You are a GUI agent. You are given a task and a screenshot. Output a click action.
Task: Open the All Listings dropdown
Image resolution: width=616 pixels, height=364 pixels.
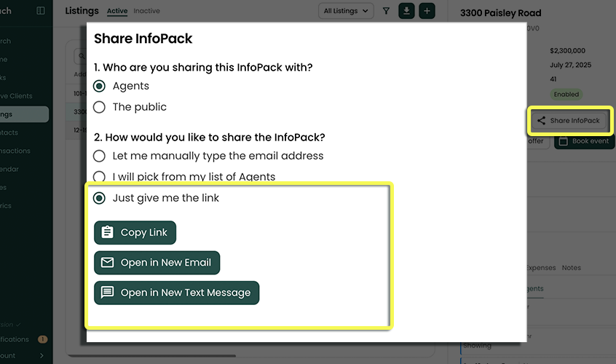(x=346, y=11)
